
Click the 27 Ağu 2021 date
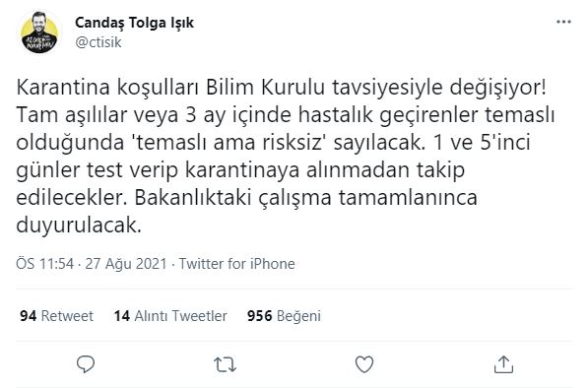pyautogui.click(x=126, y=264)
